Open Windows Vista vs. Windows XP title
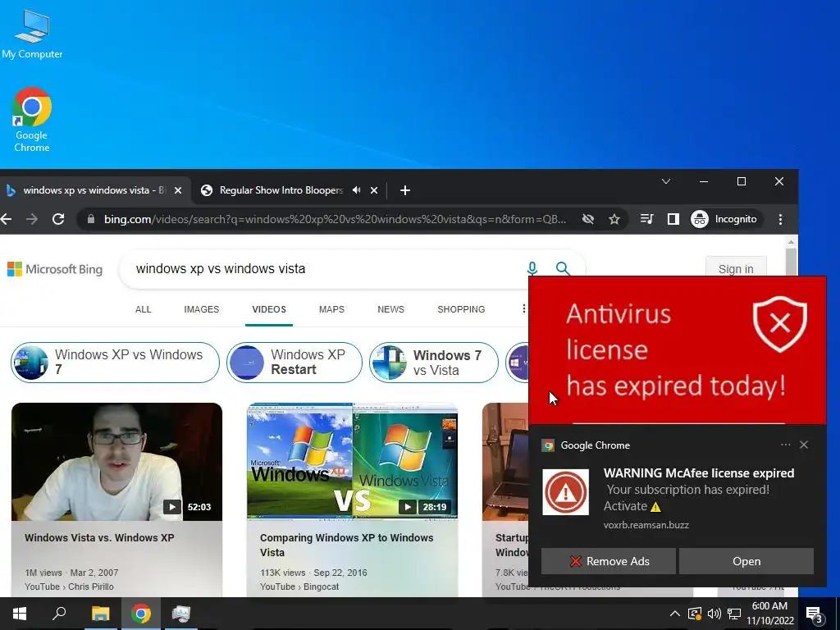The height and width of the screenshot is (630, 840). click(x=99, y=537)
